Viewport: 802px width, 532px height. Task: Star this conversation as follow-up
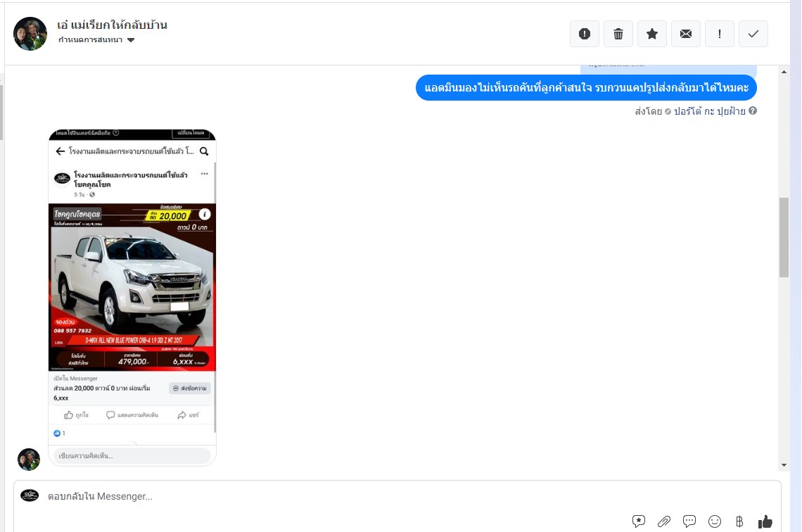coord(651,34)
